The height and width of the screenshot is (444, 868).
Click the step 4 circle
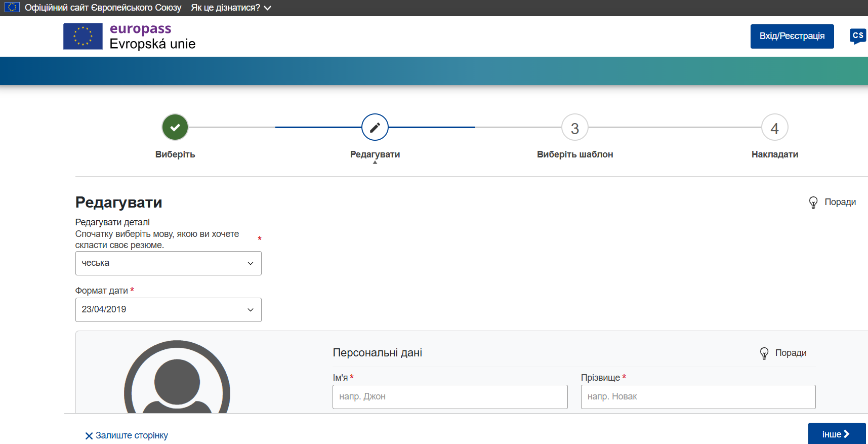pos(774,128)
